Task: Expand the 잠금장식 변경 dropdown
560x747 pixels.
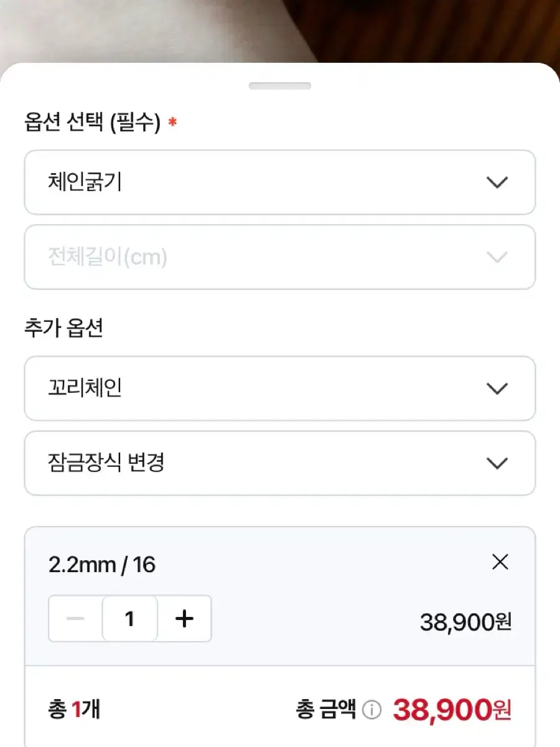Action: [280, 463]
